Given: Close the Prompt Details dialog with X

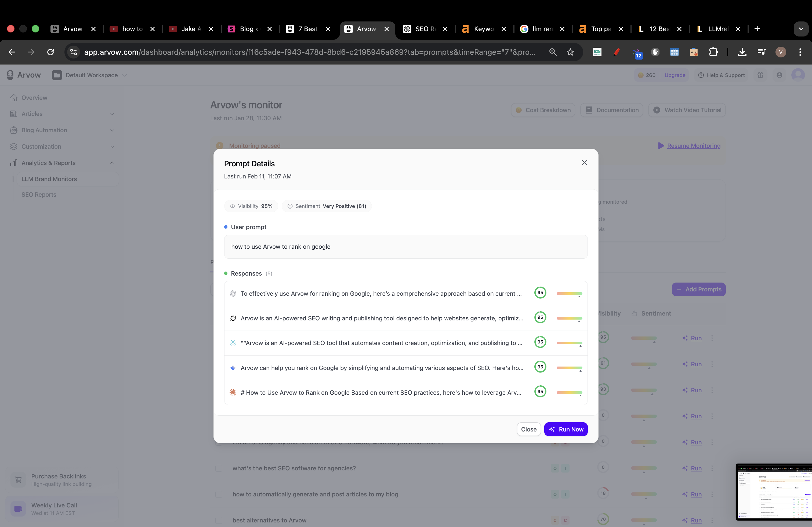Looking at the screenshot, I should click(x=584, y=163).
